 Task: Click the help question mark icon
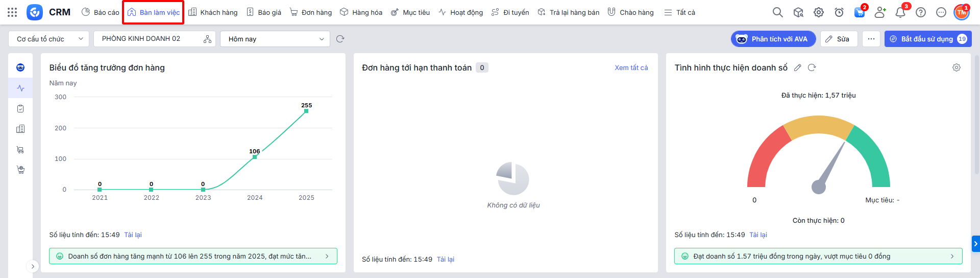(x=921, y=12)
